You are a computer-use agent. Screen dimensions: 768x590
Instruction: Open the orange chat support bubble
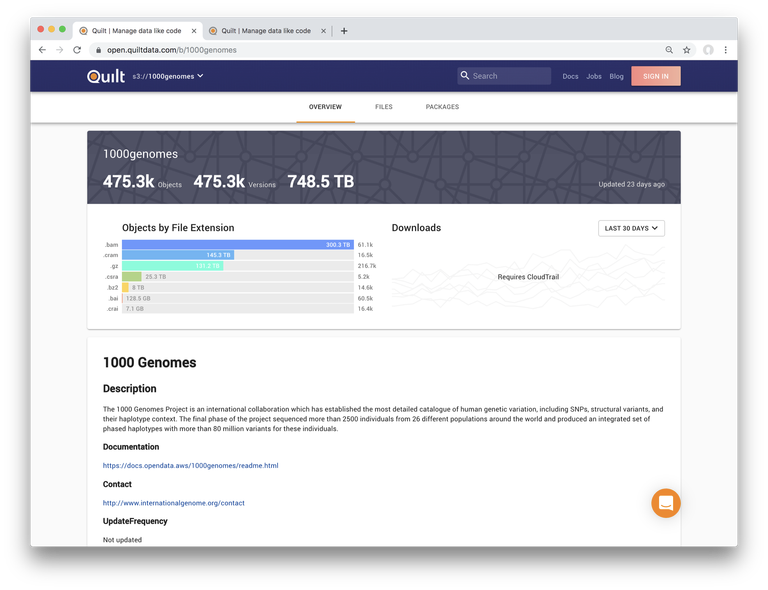(666, 503)
